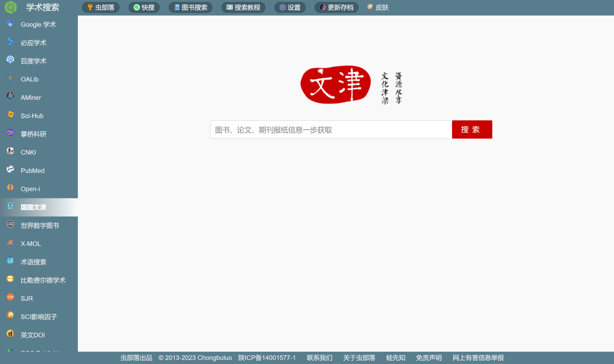Click the SJR orange icon
Image resolution: width=614 pixels, height=364 pixels.
pyautogui.click(x=10, y=297)
